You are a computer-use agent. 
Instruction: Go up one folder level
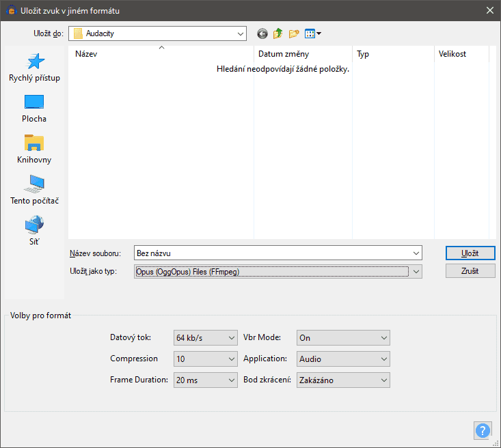point(278,33)
